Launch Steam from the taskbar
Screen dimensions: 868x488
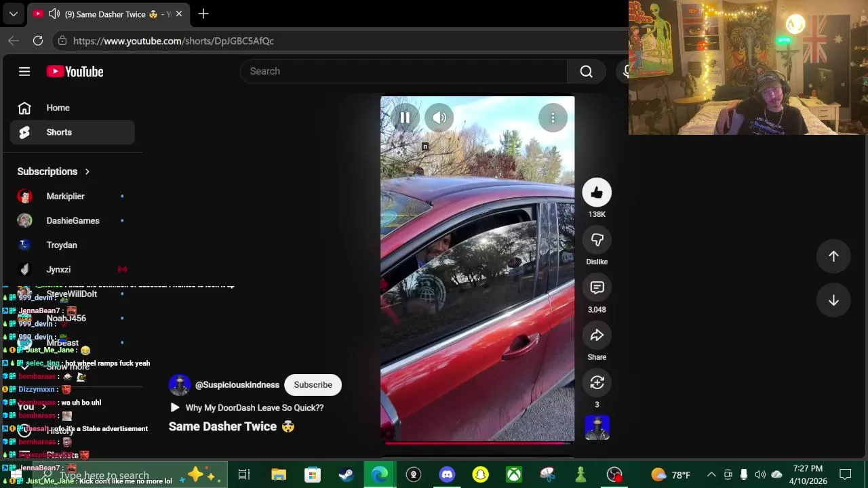point(346,475)
